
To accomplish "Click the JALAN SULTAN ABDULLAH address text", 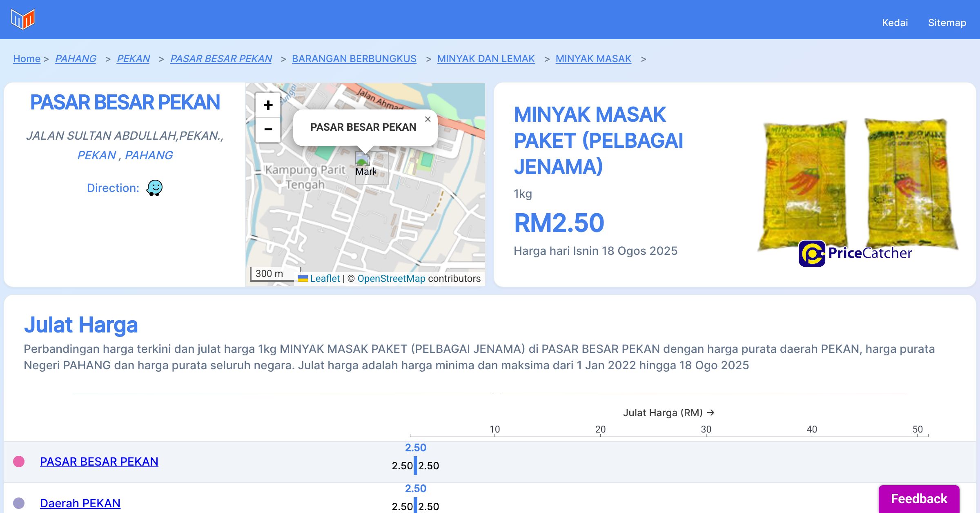I will (x=125, y=136).
